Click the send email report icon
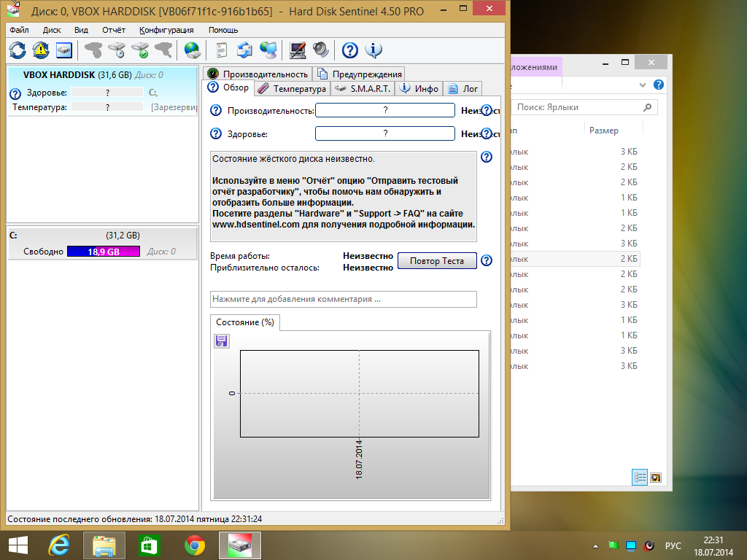Viewport: 747px width, 560px height. 245,50
